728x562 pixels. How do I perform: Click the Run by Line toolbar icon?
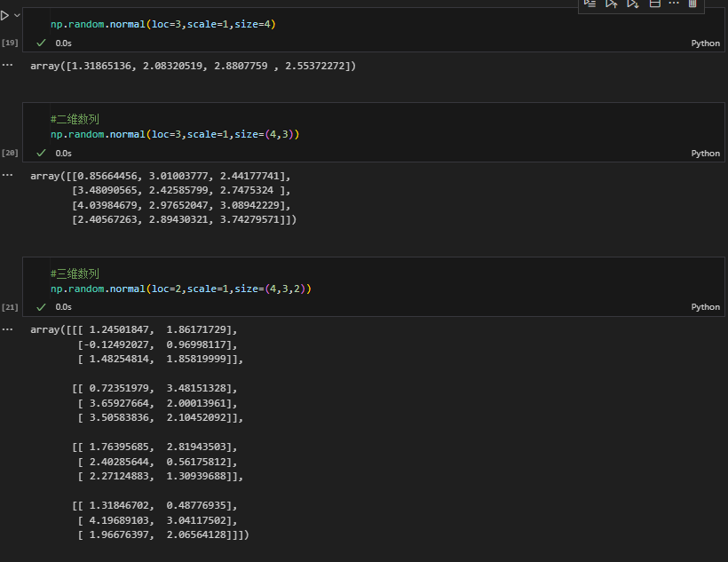point(590,4)
